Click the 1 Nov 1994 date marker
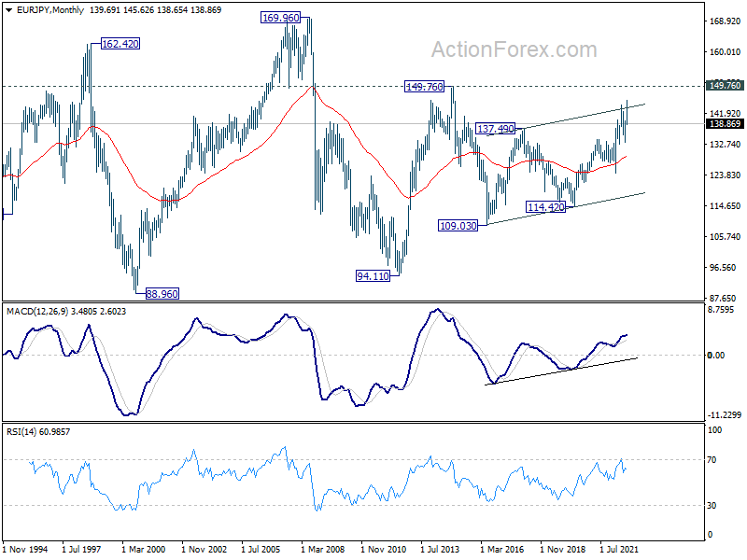The height and width of the screenshot is (560, 747). pyautogui.click(x=28, y=551)
